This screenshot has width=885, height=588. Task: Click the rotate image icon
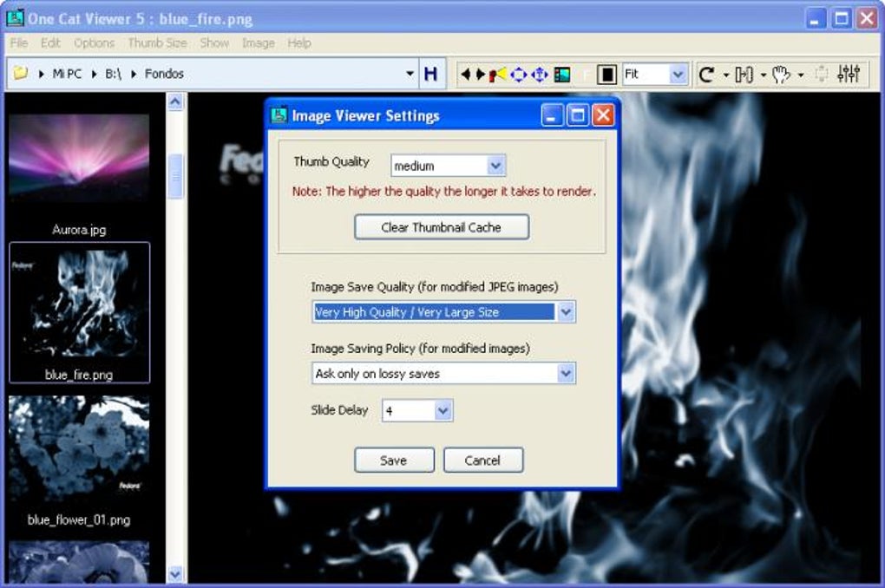(x=705, y=74)
